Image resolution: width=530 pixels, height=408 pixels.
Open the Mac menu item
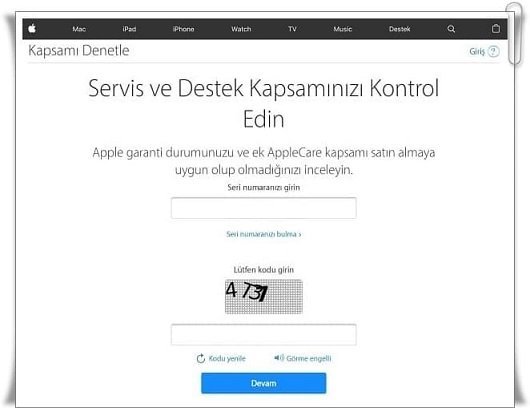pos(79,29)
